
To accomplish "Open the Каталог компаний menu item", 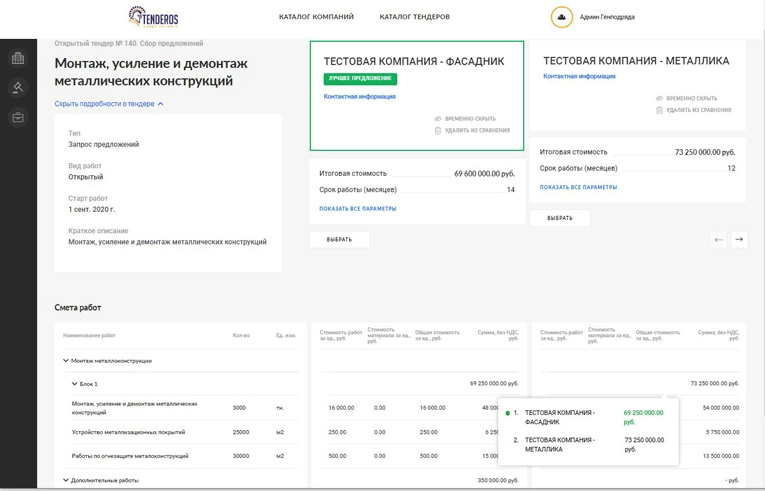I will tap(316, 17).
